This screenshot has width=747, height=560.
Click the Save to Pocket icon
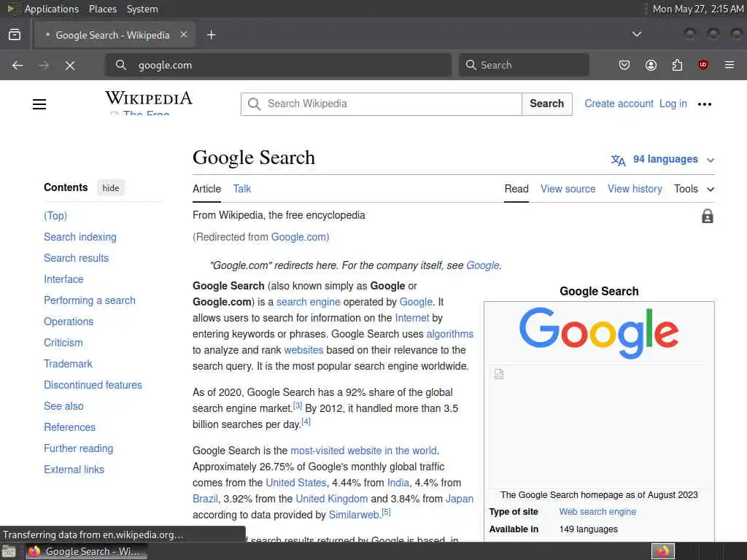tap(624, 65)
